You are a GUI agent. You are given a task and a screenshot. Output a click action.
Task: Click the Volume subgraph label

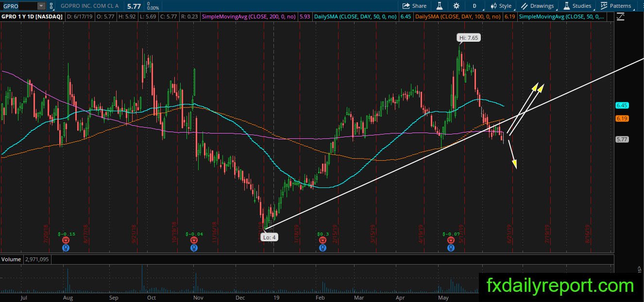click(x=11, y=259)
